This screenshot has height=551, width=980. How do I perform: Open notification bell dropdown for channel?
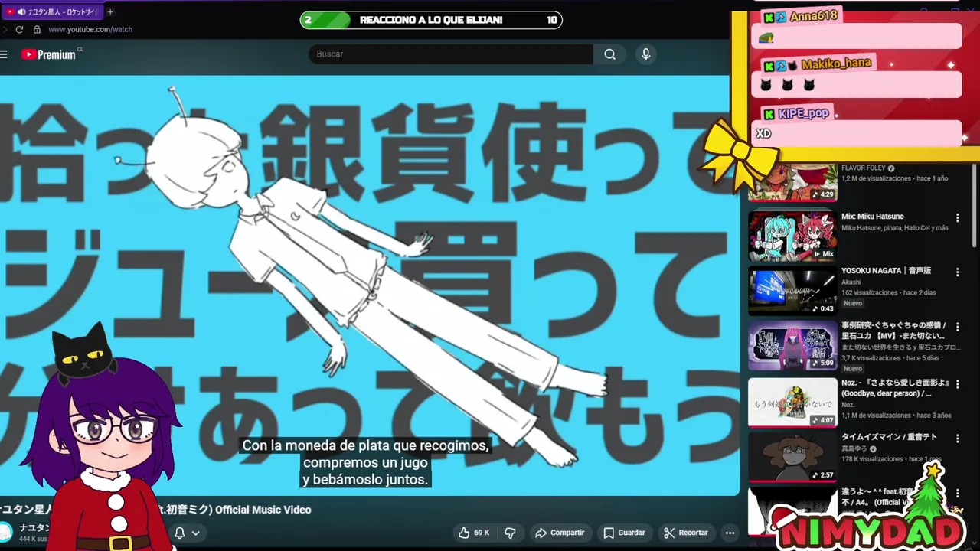(188, 533)
